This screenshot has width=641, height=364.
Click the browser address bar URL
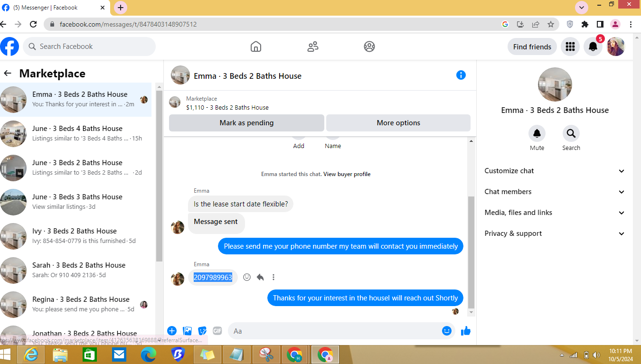point(128,24)
